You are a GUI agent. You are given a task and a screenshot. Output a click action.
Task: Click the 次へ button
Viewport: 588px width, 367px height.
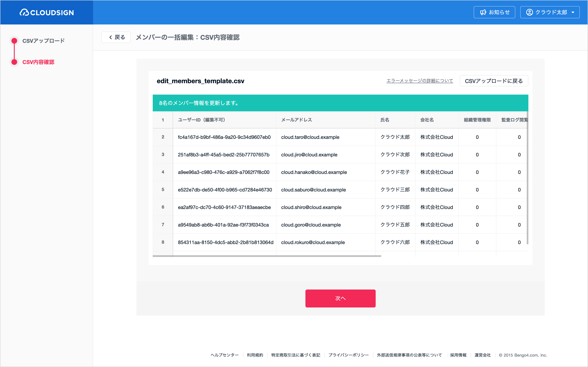340,298
